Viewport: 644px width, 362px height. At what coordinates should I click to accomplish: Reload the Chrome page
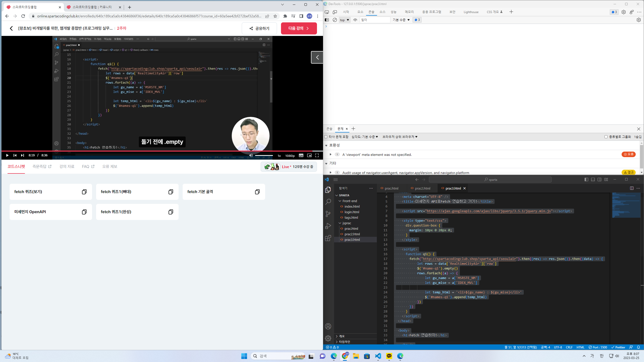23,16
